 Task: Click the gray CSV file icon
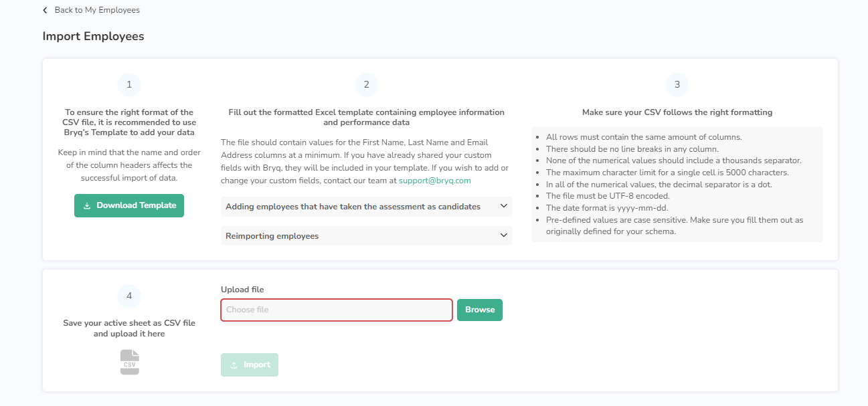click(129, 362)
